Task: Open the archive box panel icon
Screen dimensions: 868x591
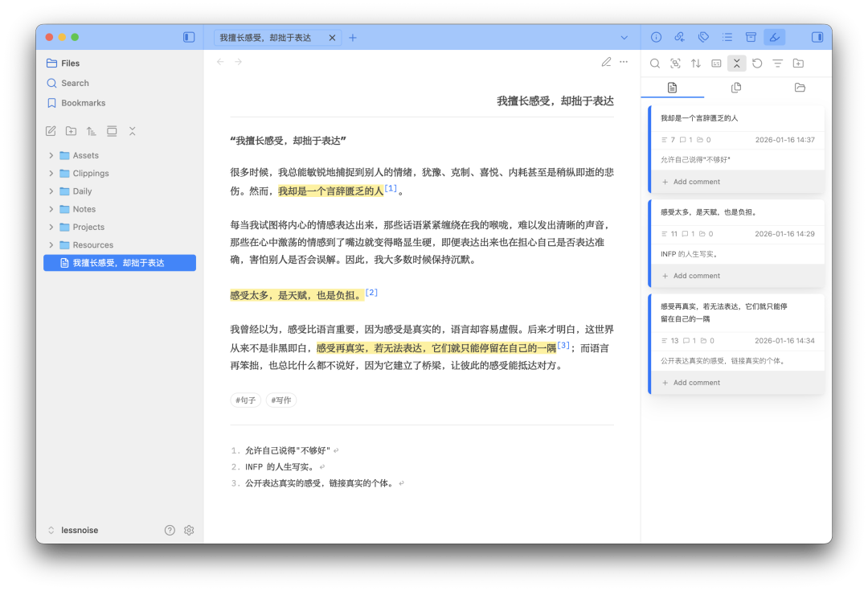Action: (x=751, y=37)
